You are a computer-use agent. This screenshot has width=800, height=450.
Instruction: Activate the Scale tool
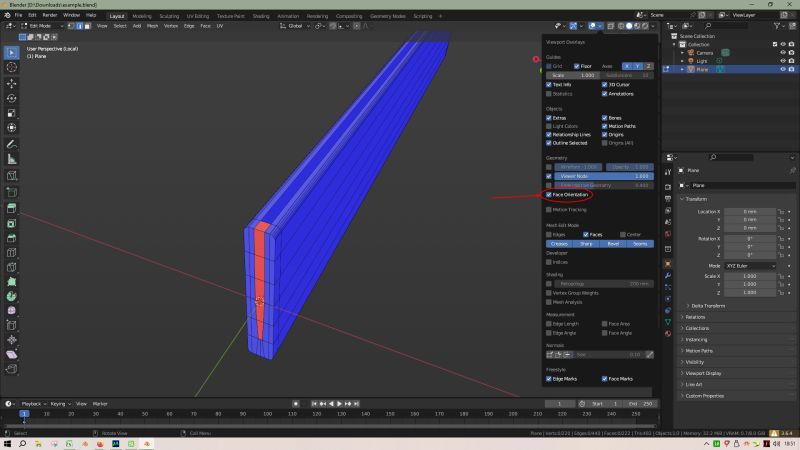[x=12, y=113]
